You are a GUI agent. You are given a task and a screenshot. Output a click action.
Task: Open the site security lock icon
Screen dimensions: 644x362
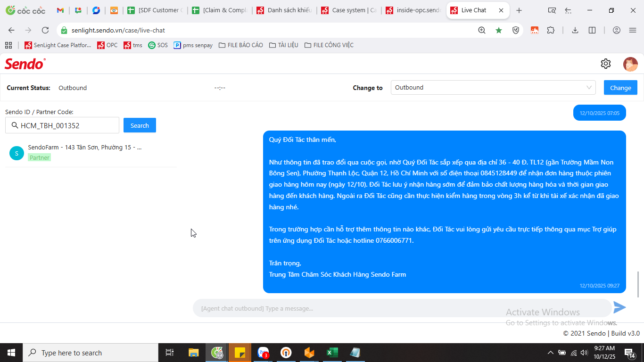tap(64, 30)
